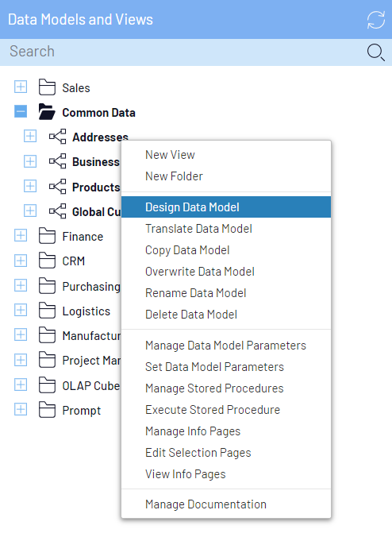Click the Sales folder icon
The width and height of the screenshot is (392, 537).
[x=47, y=87]
